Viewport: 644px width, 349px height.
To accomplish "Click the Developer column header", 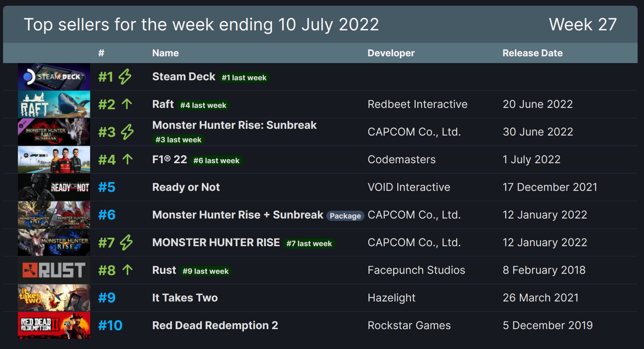I will 391,53.
